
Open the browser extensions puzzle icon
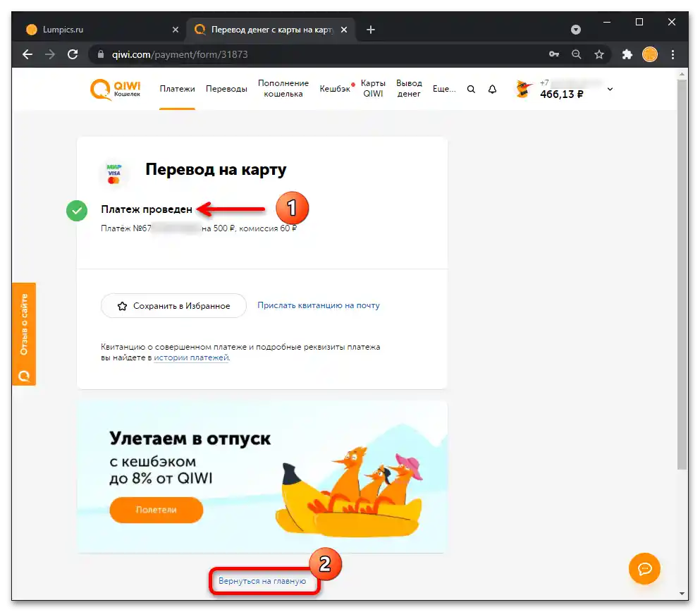tap(627, 54)
